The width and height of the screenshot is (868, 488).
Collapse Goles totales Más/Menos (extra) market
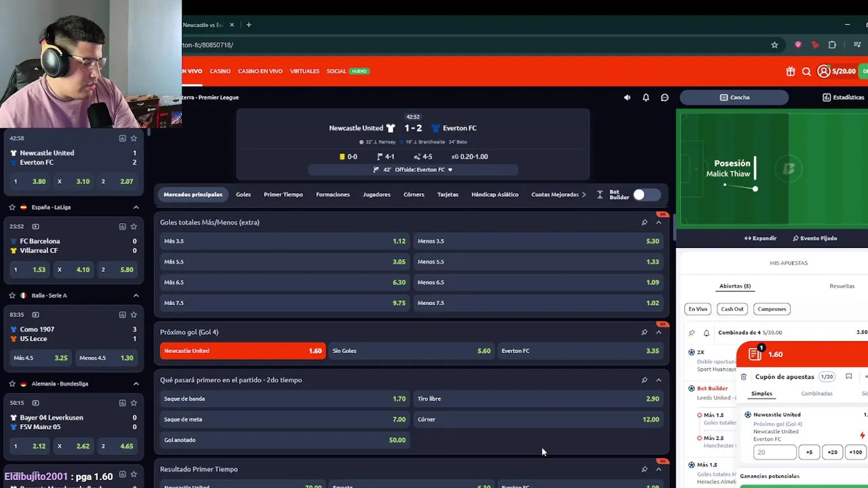(658, 222)
